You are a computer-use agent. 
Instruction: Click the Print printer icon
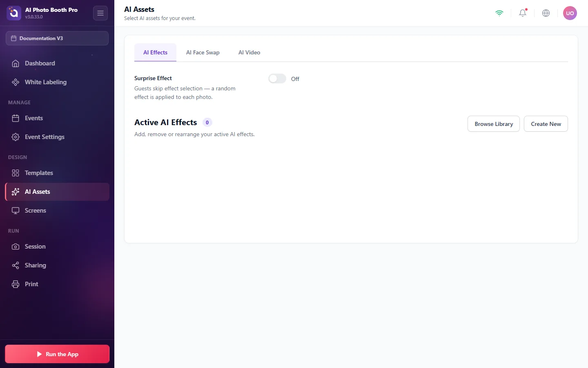point(16,284)
